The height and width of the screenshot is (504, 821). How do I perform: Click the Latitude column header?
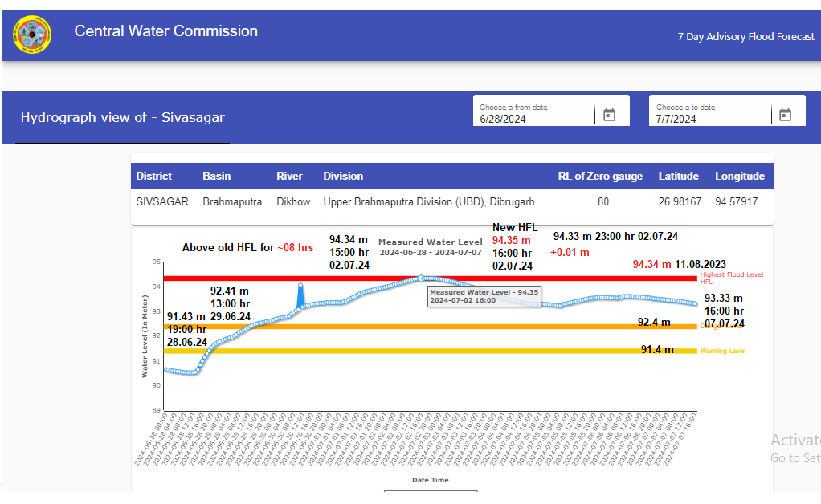coord(678,176)
